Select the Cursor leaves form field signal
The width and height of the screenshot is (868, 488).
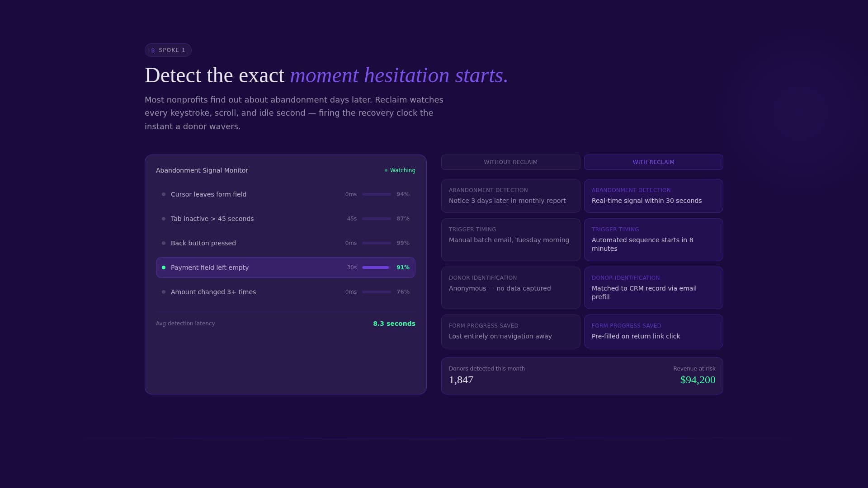click(x=286, y=194)
